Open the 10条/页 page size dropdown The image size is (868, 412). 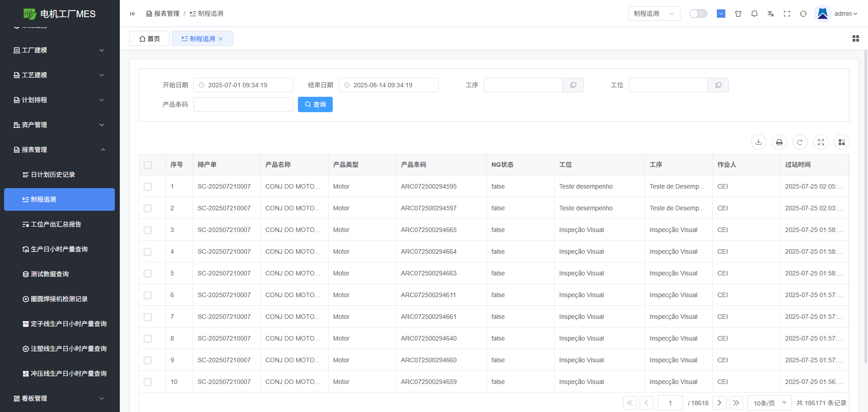coord(769,403)
